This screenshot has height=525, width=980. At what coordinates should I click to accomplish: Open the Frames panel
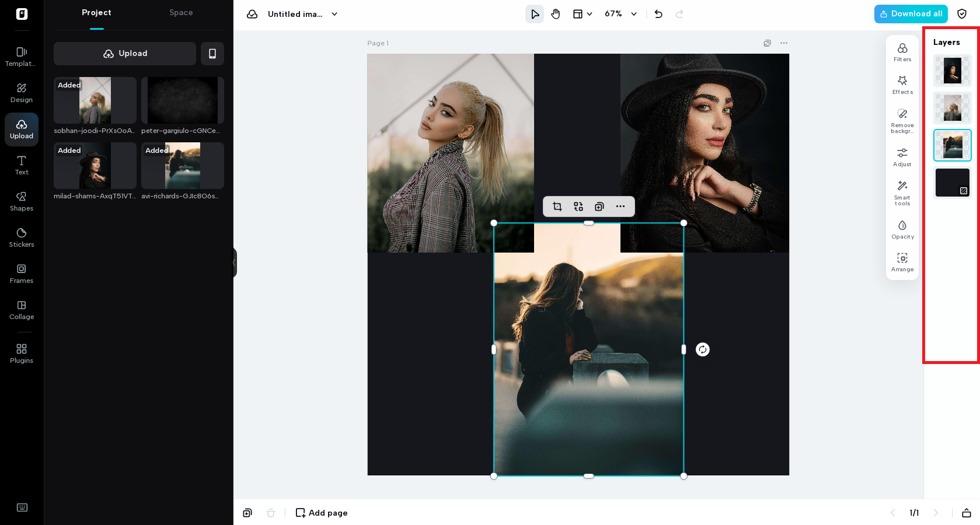click(21, 272)
